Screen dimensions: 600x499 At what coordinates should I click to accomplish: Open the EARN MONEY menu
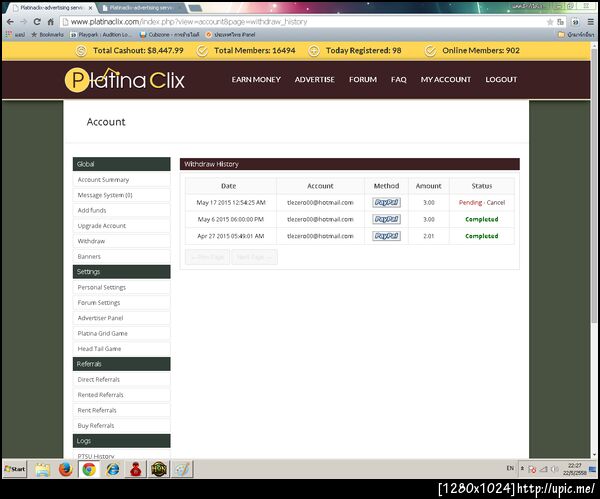pyautogui.click(x=256, y=80)
